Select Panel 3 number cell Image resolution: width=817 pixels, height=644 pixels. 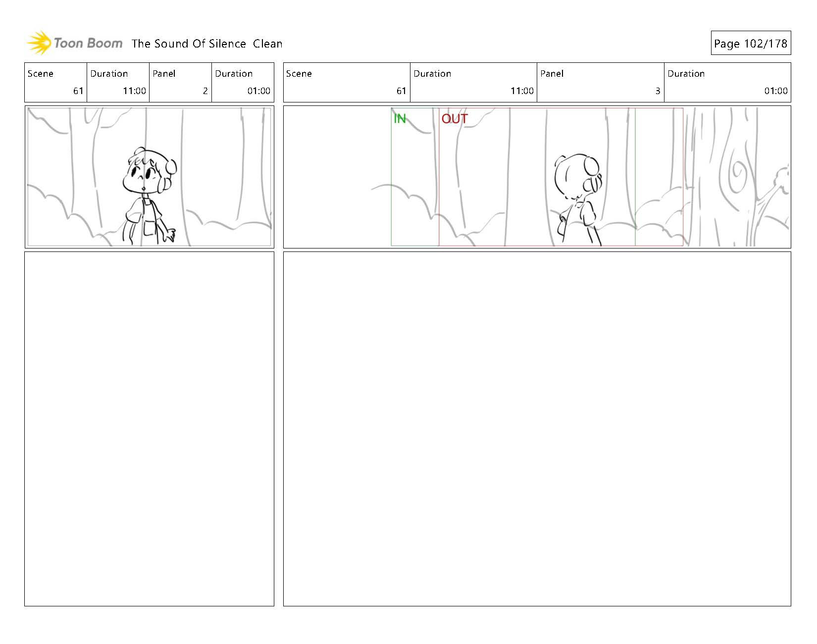[601, 82]
